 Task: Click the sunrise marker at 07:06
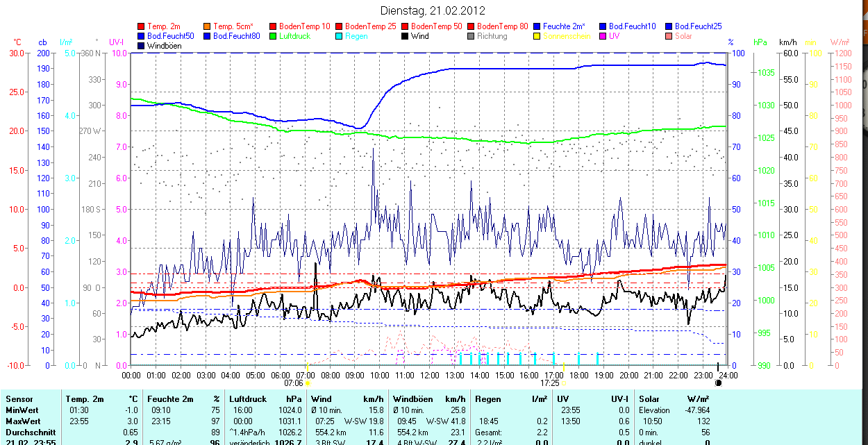(308, 383)
